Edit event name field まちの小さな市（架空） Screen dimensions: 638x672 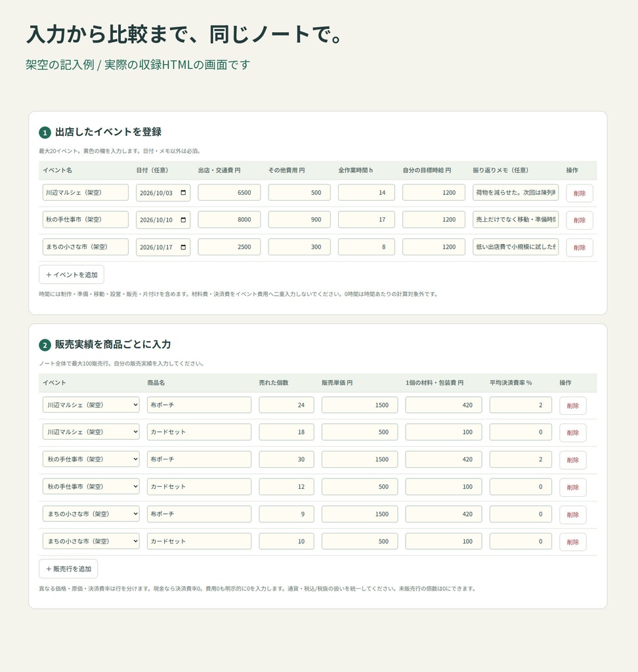pyautogui.click(x=85, y=247)
